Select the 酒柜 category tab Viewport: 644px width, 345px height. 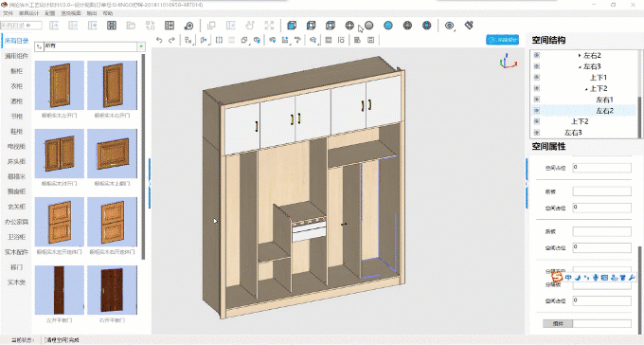click(x=16, y=101)
